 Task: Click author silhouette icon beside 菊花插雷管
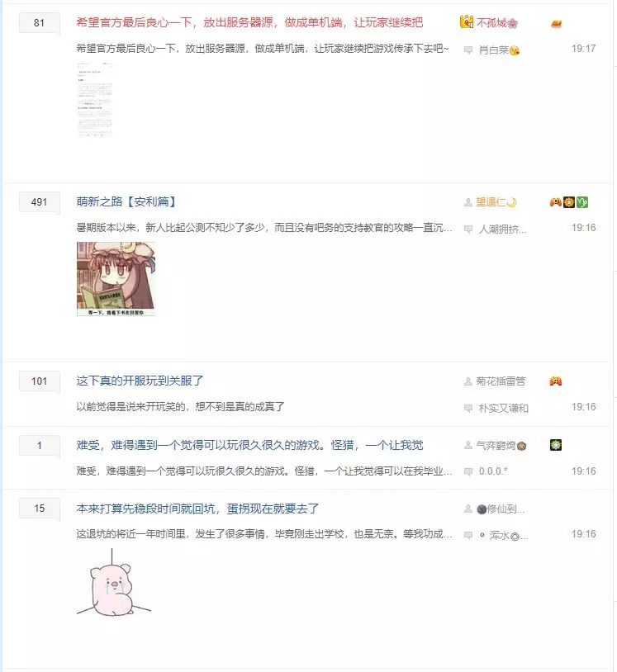[468, 381]
